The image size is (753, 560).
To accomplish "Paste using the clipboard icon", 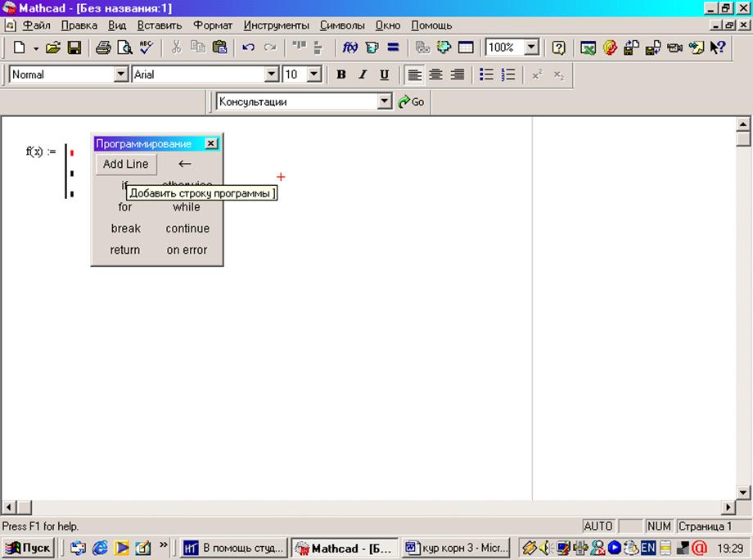I will pyautogui.click(x=219, y=48).
